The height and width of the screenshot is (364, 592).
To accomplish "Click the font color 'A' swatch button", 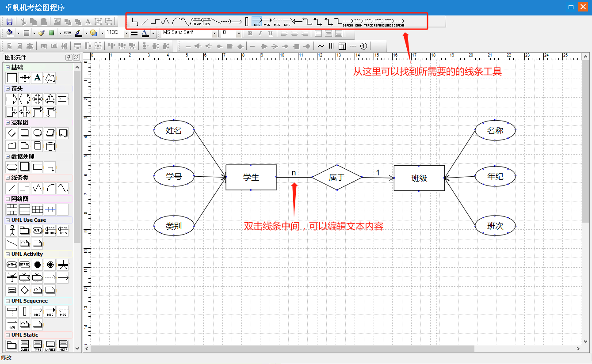I will pyautogui.click(x=145, y=33).
